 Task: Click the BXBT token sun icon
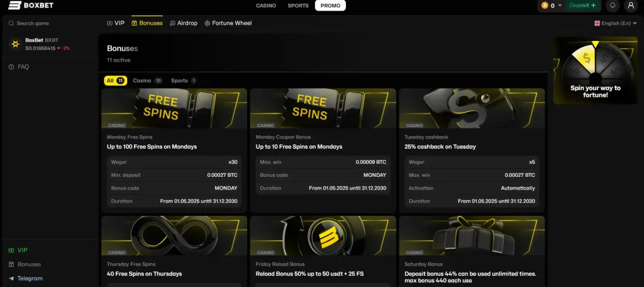click(15, 44)
